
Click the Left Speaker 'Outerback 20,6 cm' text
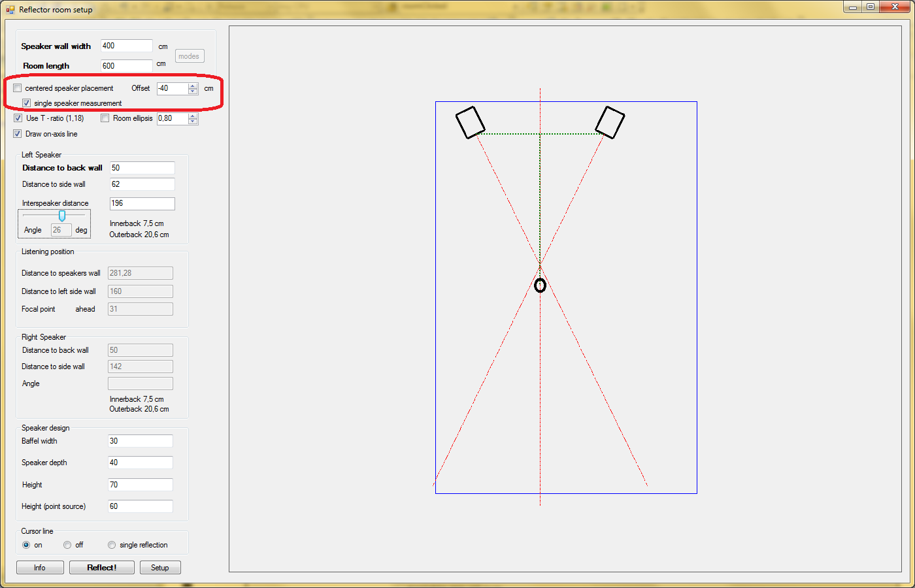click(x=139, y=235)
